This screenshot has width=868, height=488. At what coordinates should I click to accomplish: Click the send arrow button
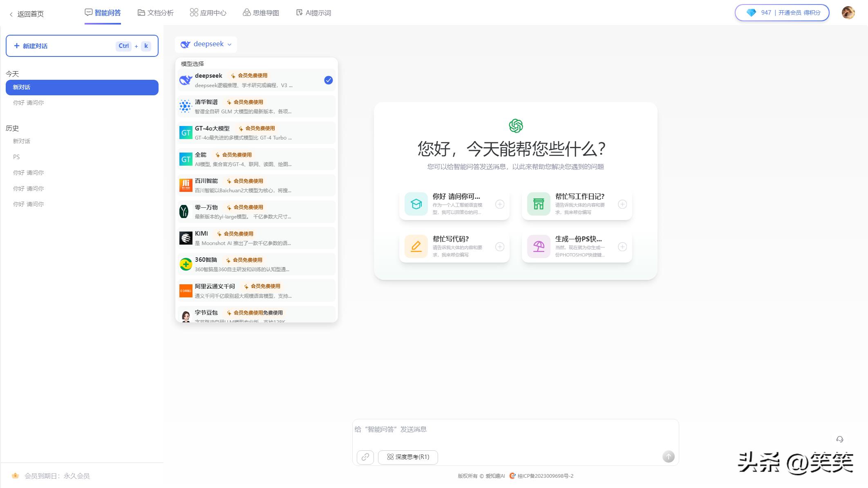[668, 457]
